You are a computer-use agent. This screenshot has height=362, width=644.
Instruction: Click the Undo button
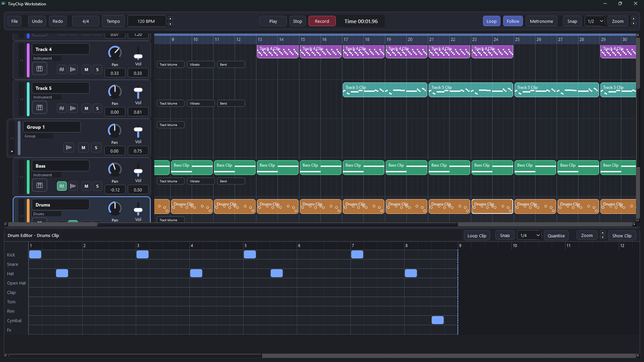(x=37, y=21)
